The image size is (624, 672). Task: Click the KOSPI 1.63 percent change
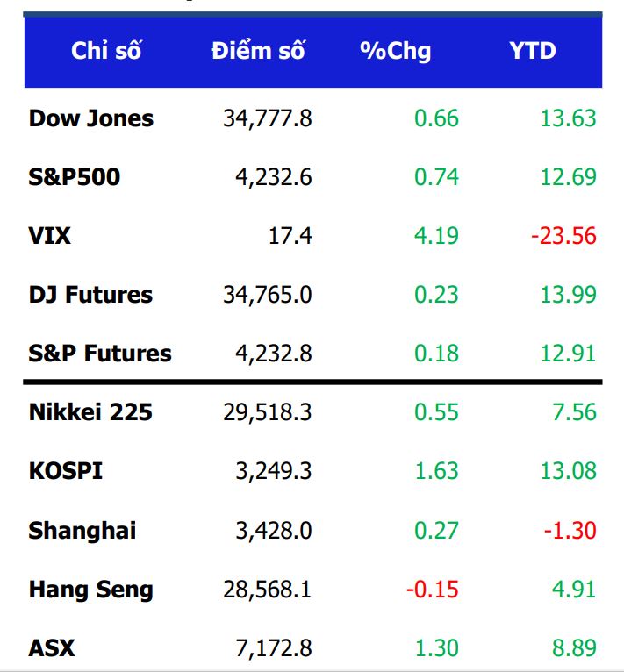coord(436,471)
